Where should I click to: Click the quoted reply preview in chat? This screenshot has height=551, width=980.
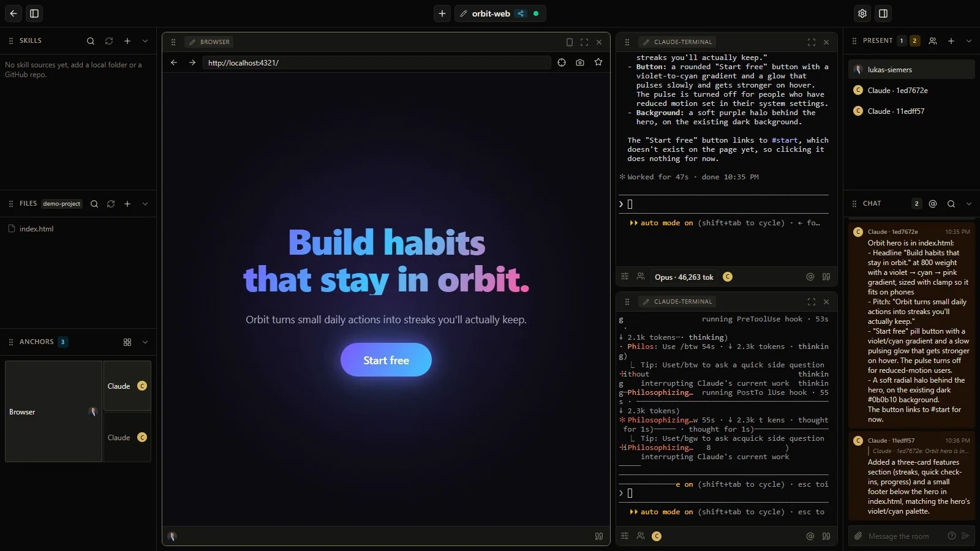pos(920,451)
